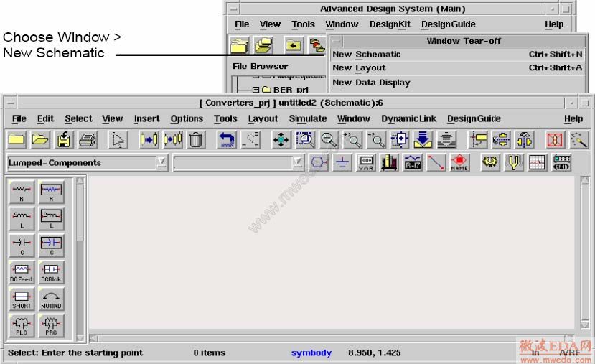595x364 pixels.
Task: Place the capacitor C component from palette
Action: coord(22,246)
